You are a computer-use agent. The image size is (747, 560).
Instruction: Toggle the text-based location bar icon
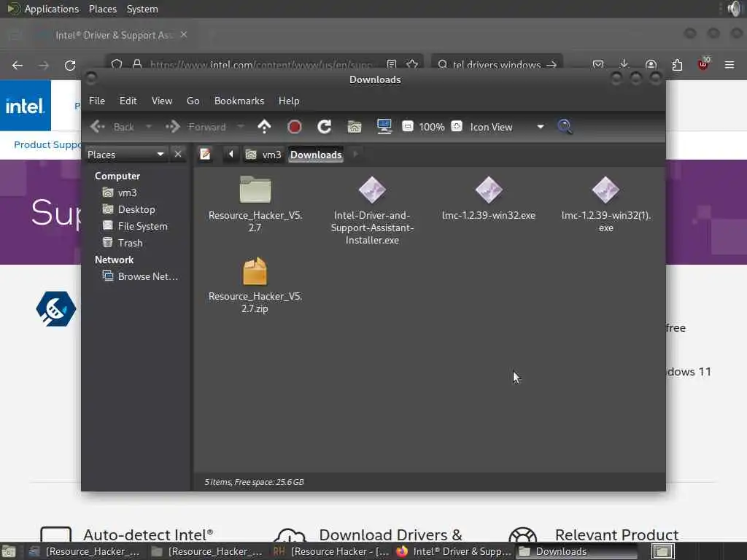click(x=205, y=155)
